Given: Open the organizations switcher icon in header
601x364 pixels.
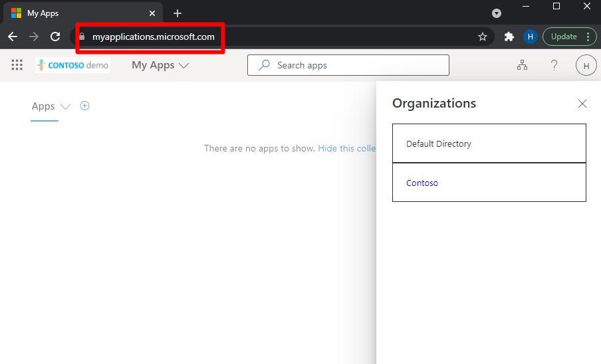Looking at the screenshot, I should coord(523,65).
